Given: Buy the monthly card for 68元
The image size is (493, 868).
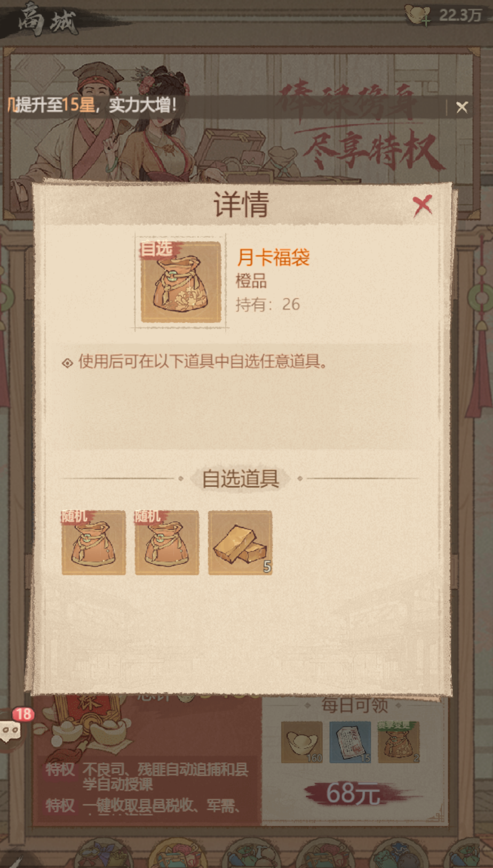Looking at the screenshot, I should [x=354, y=794].
